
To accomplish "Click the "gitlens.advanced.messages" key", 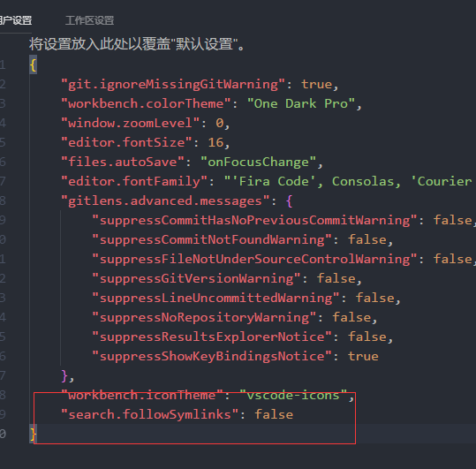I will 165,201.
